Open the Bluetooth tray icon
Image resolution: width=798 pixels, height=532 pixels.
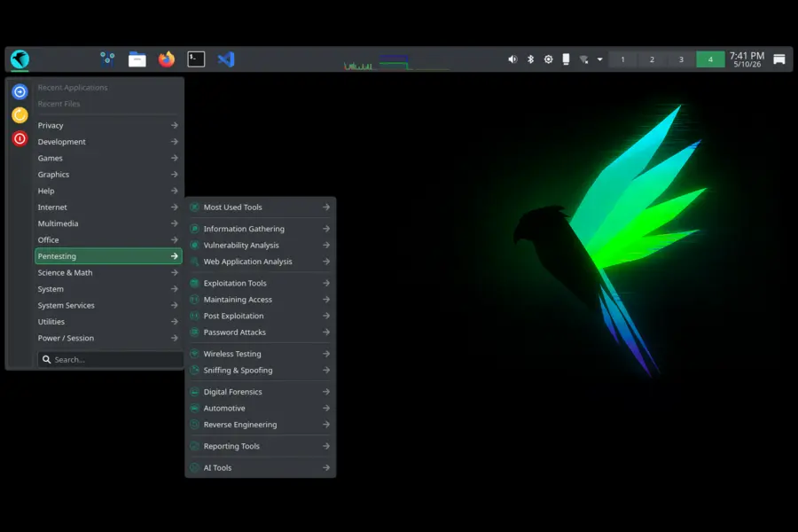coord(530,59)
